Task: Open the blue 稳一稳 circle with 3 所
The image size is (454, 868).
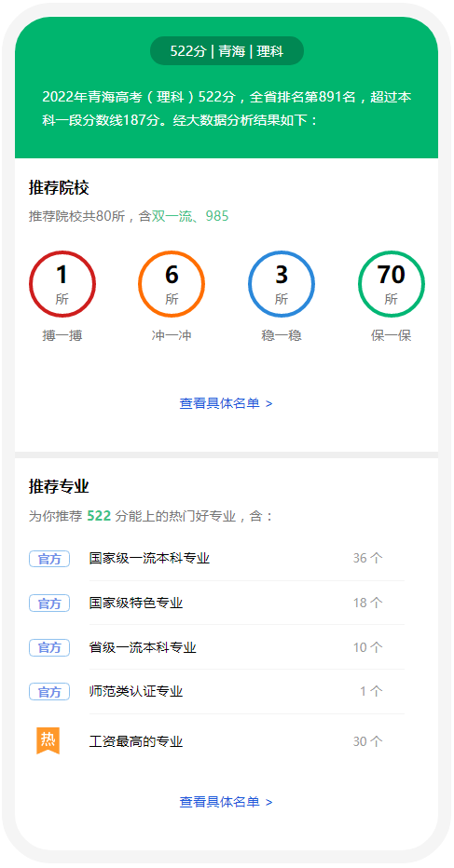Action: point(282,284)
